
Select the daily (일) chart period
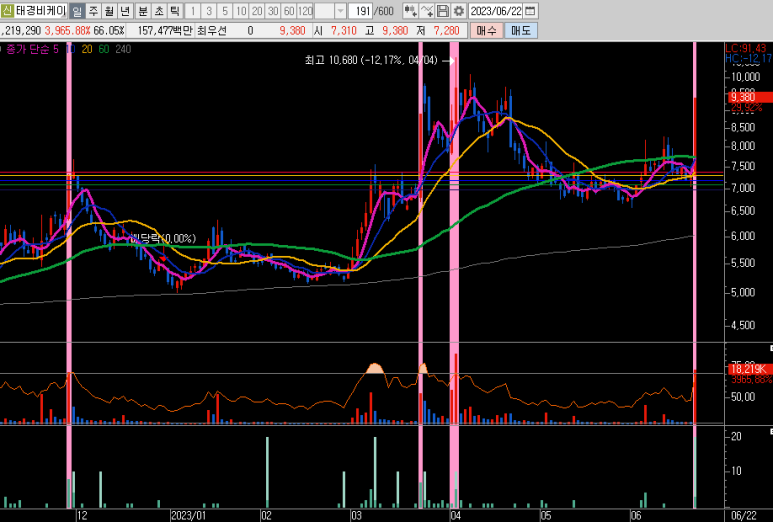click(x=77, y=10)
